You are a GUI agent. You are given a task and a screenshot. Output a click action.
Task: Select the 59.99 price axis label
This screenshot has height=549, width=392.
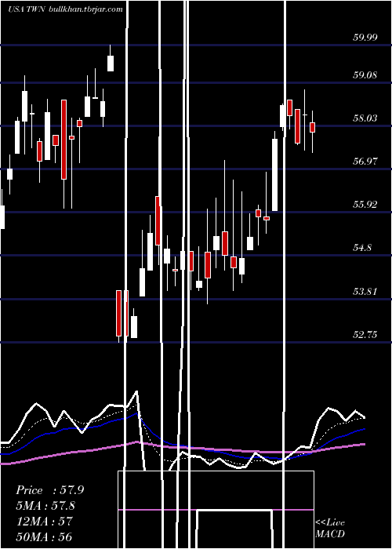pyautogui.click(x=365, y=37)
